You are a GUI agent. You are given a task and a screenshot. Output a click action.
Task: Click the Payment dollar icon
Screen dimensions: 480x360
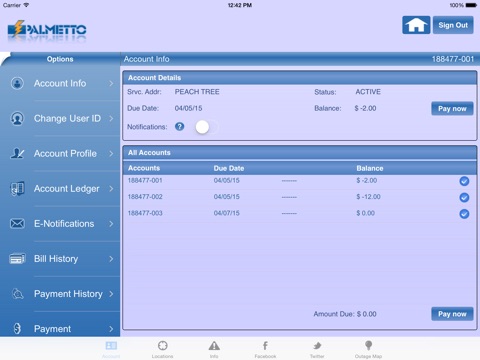[x=17, y=329]
